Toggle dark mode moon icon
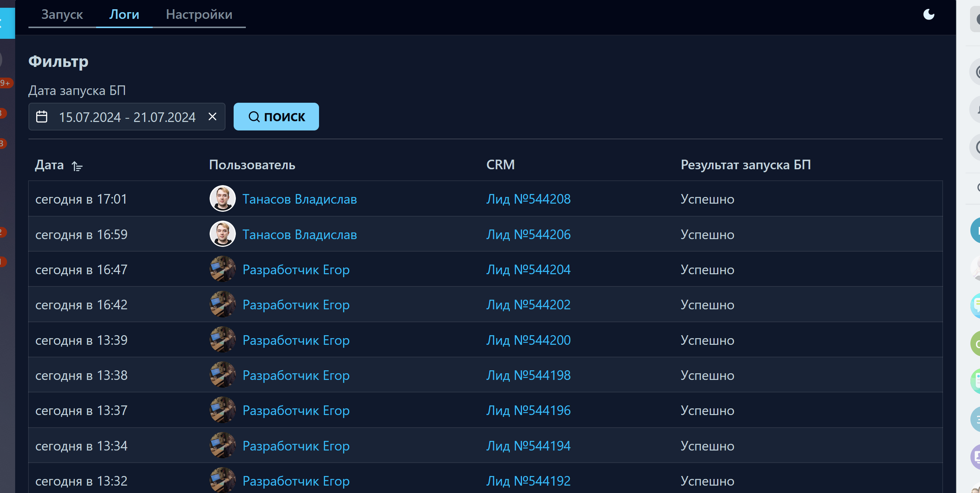Image resolution: width=980 pixels, height=493 pixels. [x=929, y=14]
